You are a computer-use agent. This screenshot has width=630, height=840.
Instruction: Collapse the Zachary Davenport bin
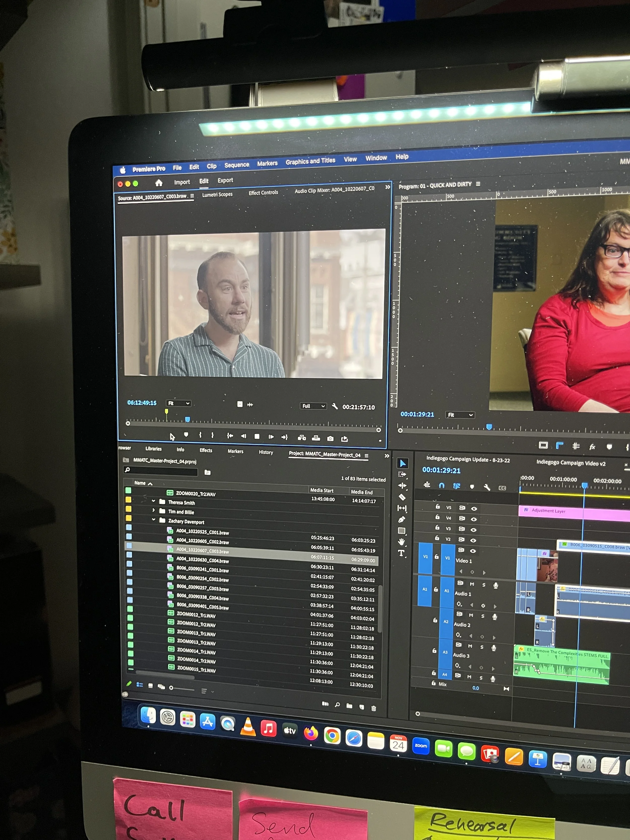(x=153, y=519)
